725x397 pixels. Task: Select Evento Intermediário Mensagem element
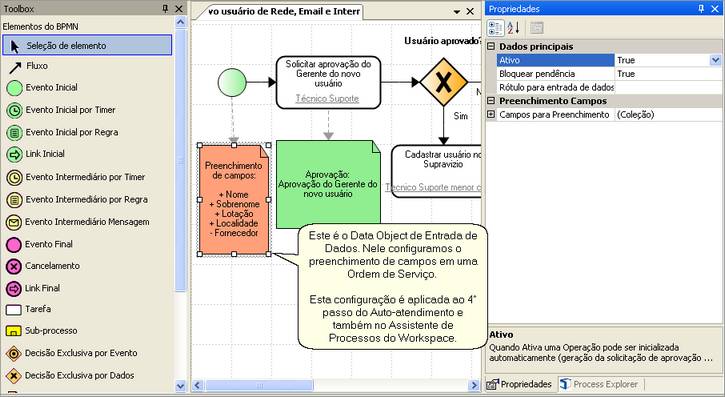click(78, 222)
